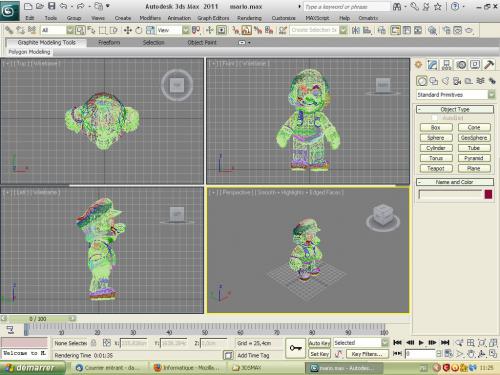500x375 pixels.
Task: Open the Rendering menu
Action: pos(249,18)
